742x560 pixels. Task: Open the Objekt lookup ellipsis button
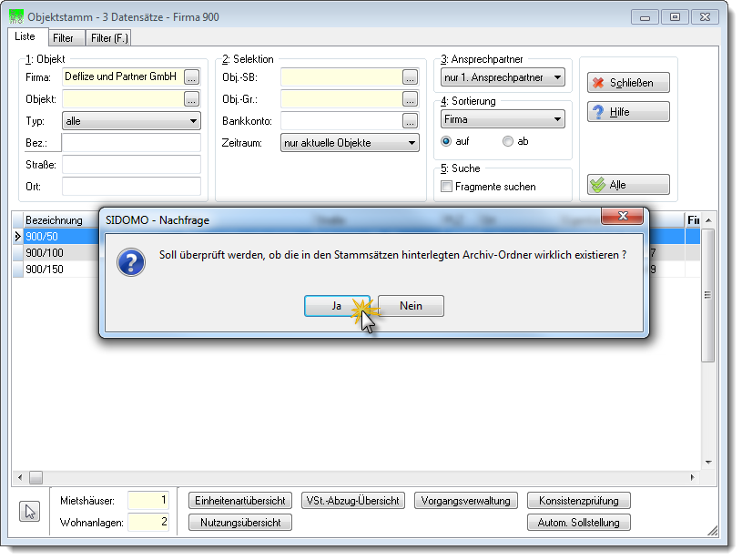click(x=192, y=99)
